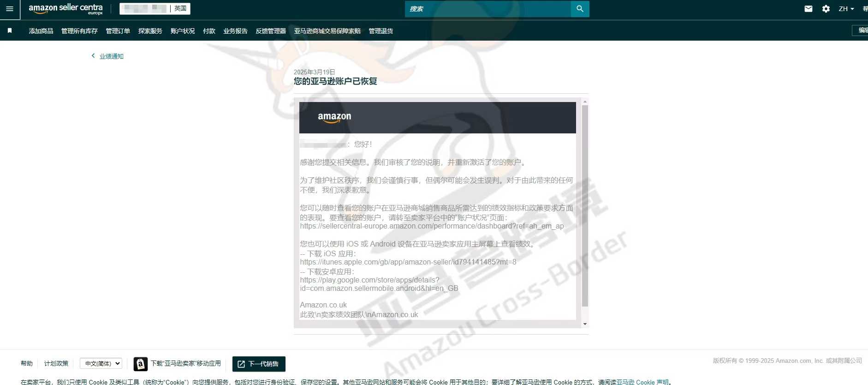Click the message scrollbar up arrow
The image size is (868, 385).
coord(585,102)
